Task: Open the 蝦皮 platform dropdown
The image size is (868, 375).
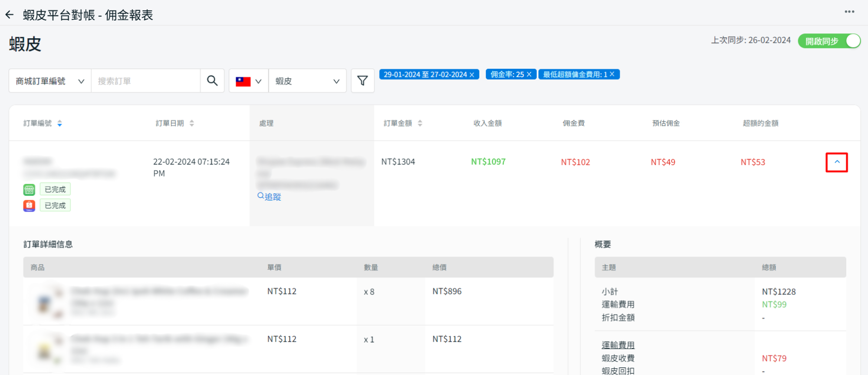Action: 307,81
